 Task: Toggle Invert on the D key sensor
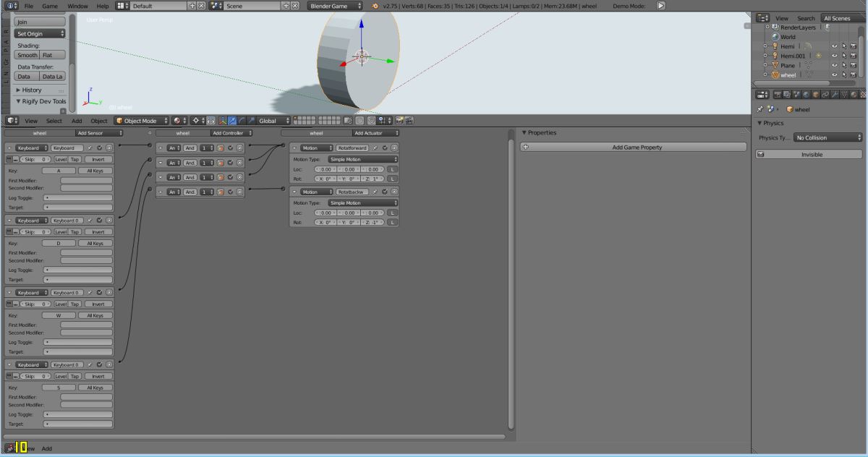pos(98,232)
